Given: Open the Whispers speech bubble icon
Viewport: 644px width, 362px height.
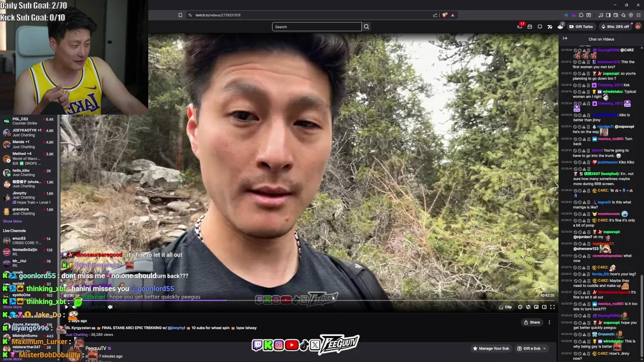Looking at the screenshot, I should coord(540,27).
